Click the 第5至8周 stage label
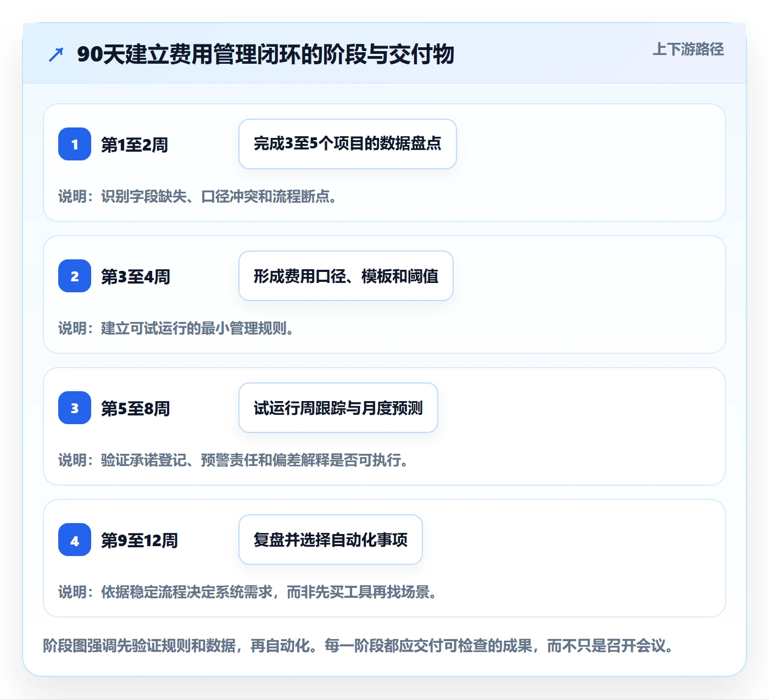Screen dimensions: 769x700 (x=136, y=408)
